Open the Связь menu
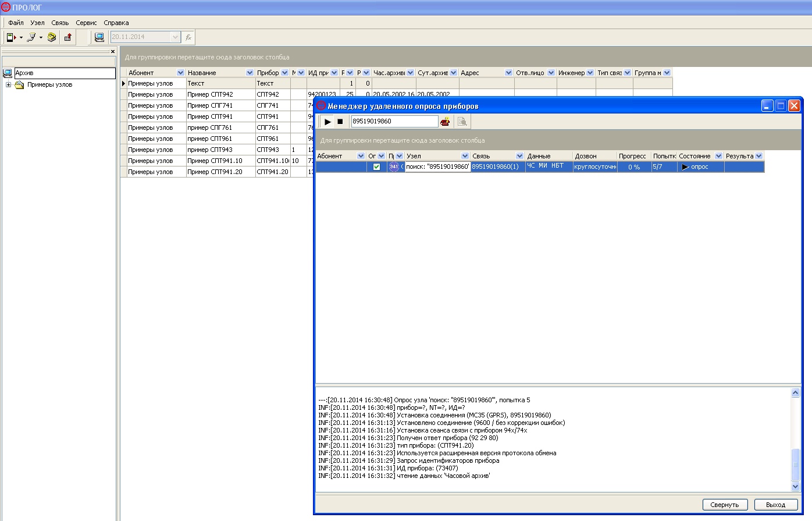The height and width of the screenshot is (521, 812). pyautogui.click(x=60, y=23)
